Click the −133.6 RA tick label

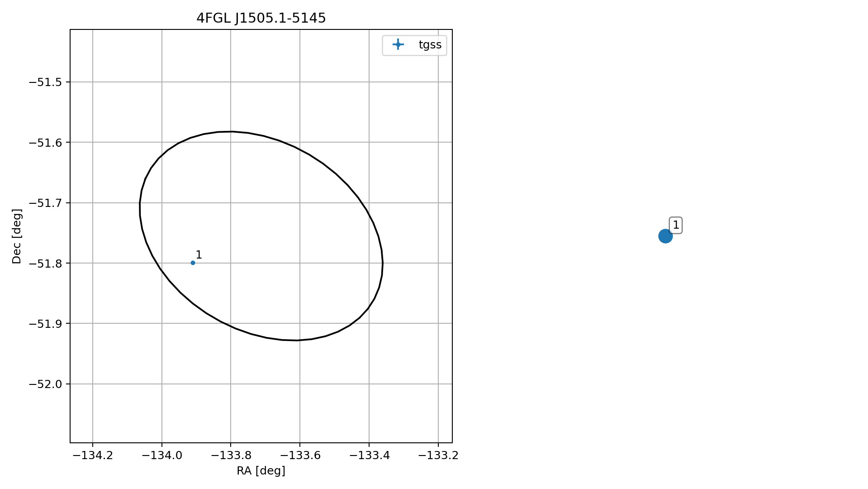point(300,455)
